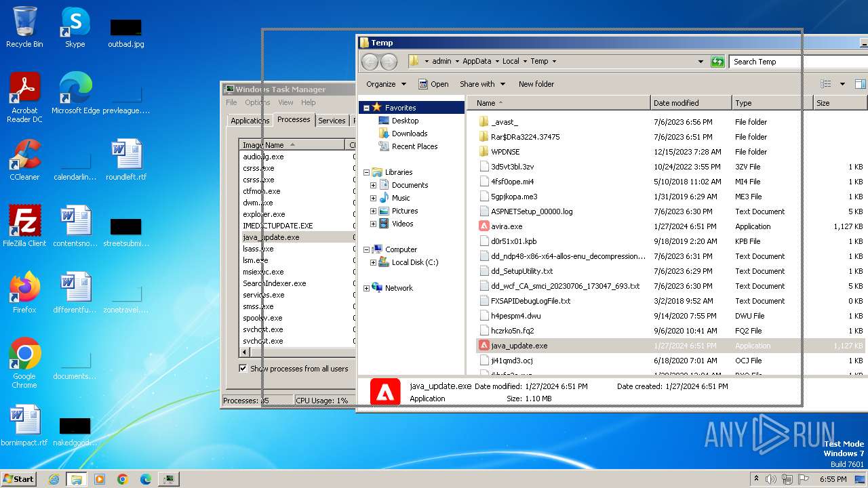Select the WPDNSE folder

[505, 152]
